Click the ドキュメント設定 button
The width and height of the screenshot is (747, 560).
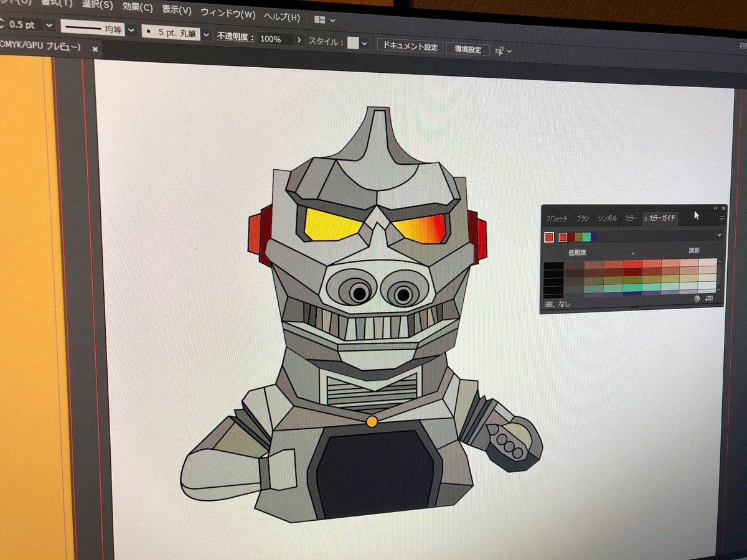[x=410, y=47]
